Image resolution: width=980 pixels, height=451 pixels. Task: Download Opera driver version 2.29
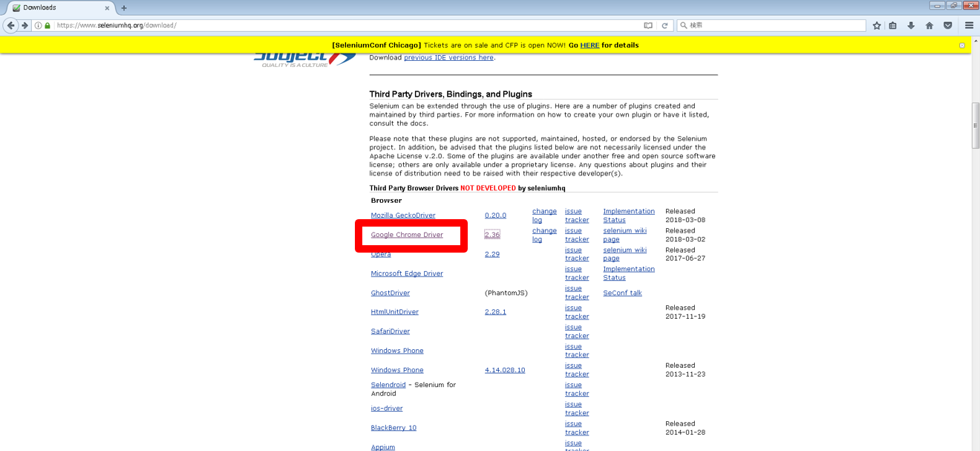(x=492, y=254)
